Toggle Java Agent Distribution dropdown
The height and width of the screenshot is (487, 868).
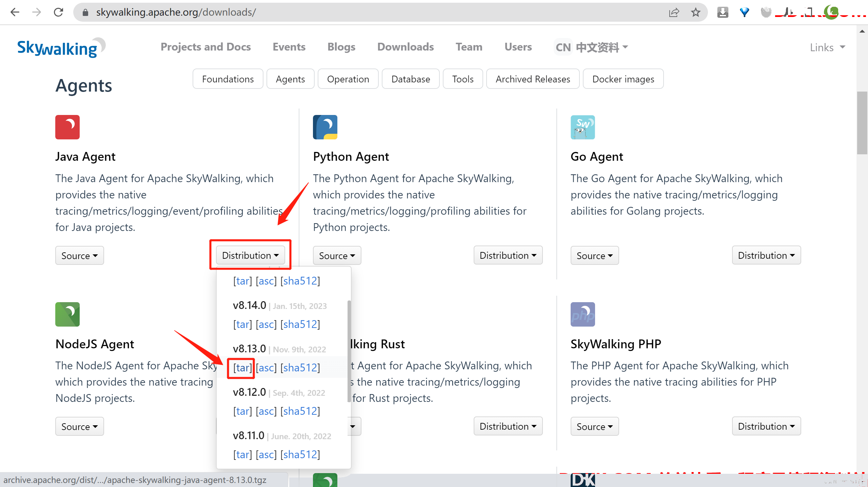pos(250,255)
